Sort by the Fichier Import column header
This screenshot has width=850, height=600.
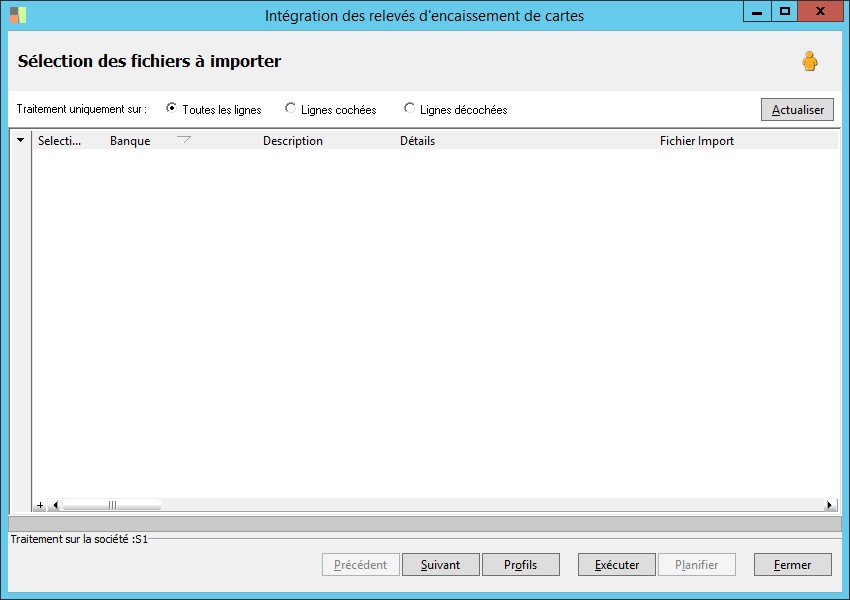[697, 140]
